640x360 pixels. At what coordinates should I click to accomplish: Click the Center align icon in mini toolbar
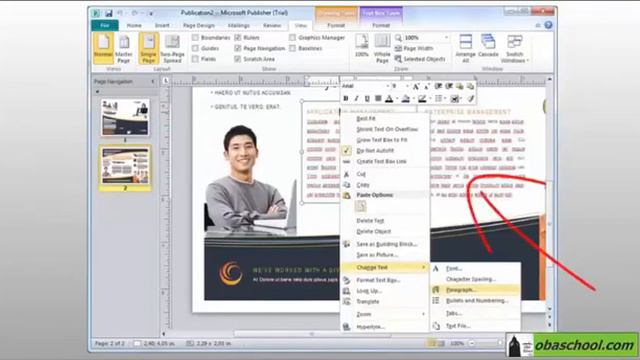tap(378, 98)
